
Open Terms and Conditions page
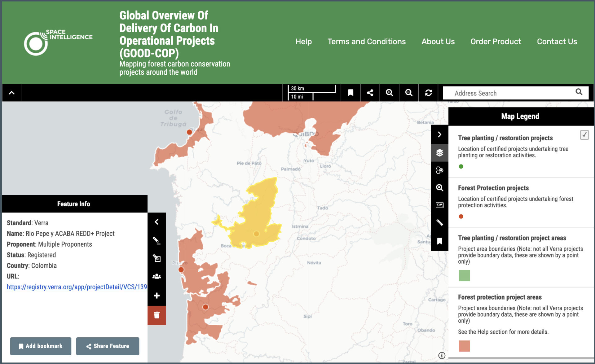point(367,42)
